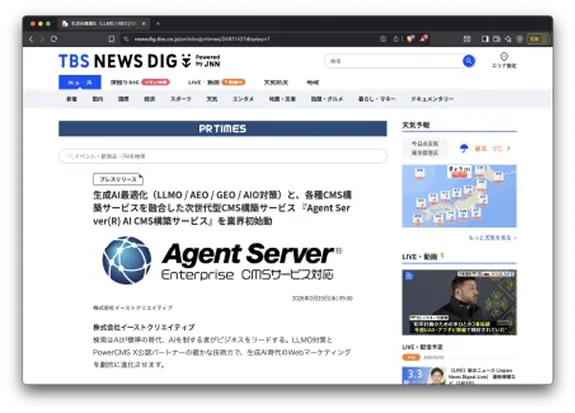This screenshot has height=413, width=575.
Task: Click the article headline about Agent Server
Action: tap(222, 208)
